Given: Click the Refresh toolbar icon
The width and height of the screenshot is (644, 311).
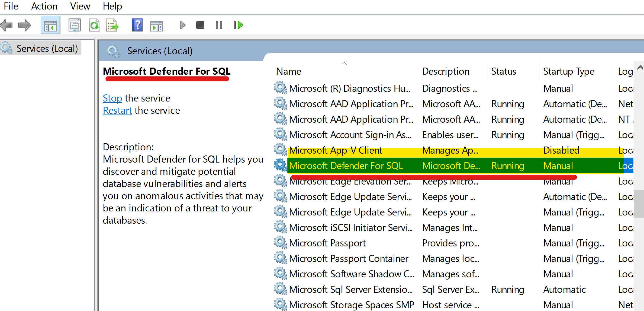Looking at the screenshot, I should (x=94, y=25).
